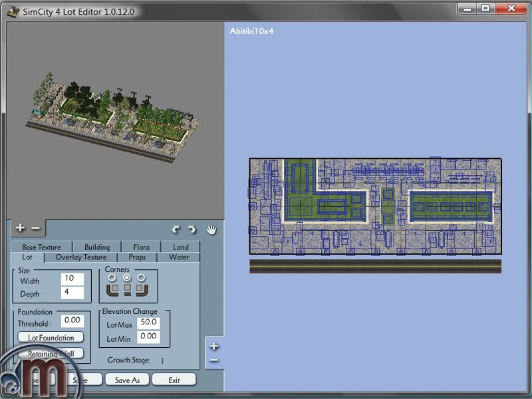Screen dimensions: 532x399
Task: Click the Depth input field
Action: coord(72,293)
